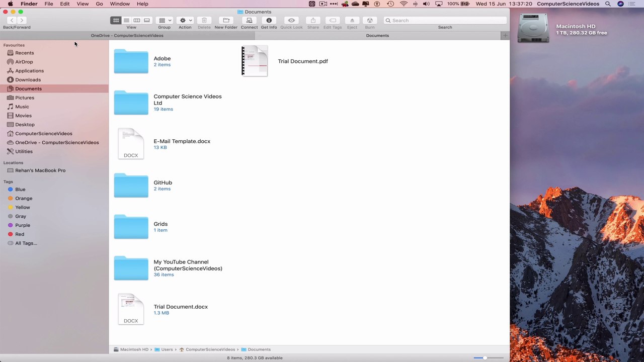Click the Edit Tags toolbar icon
Image resolution: width=644 pixels, height=362 pixels.
click(333, 20)
